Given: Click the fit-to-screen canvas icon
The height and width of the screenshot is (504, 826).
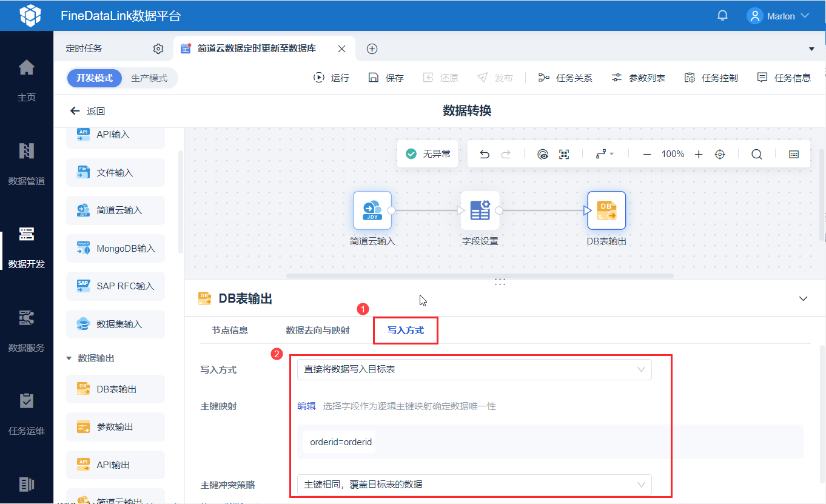Looking at the screenshot, I should [564, 154].
